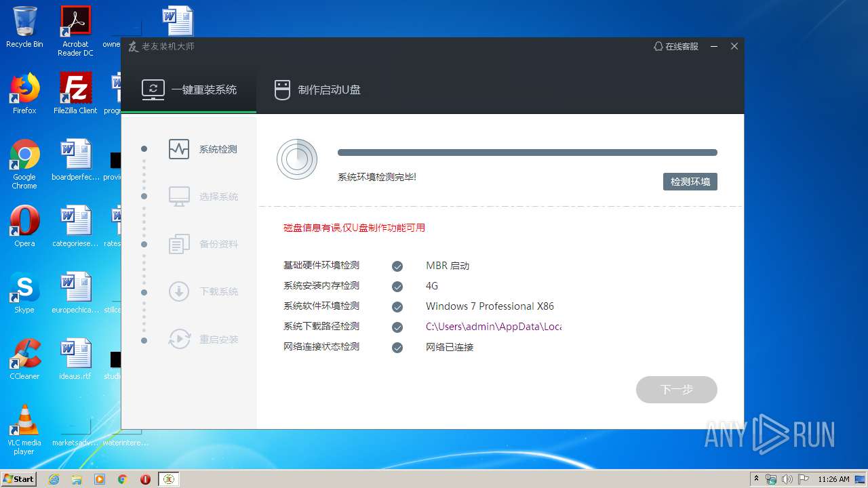Open the FileZilla Client desktop shortcut
Viewport: 868px width, 488px height.
click(75, 94)
